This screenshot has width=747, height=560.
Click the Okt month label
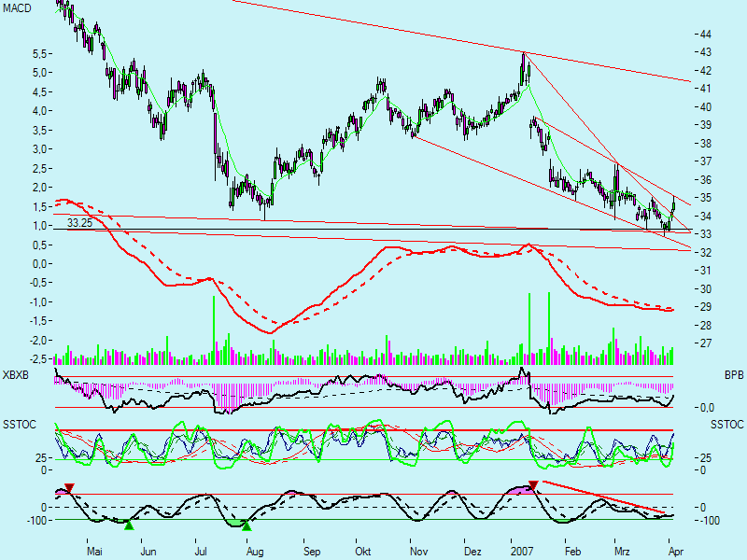pos(363,552)
